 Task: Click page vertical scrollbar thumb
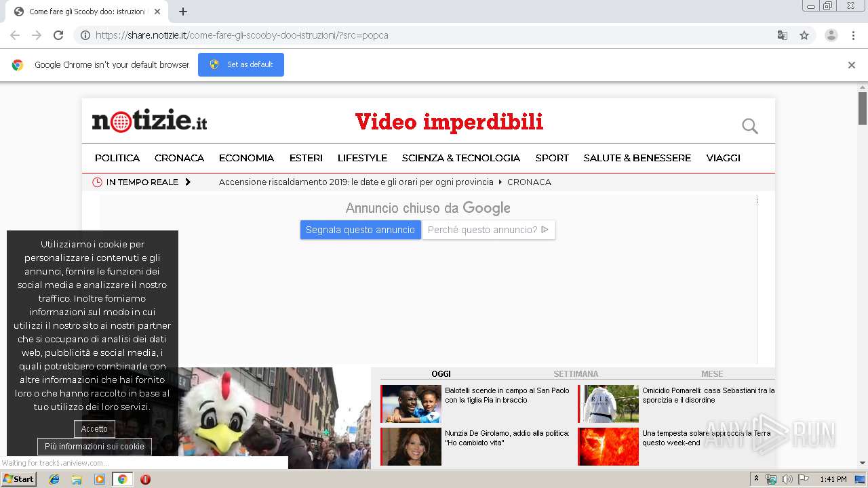tap(863, 108)
